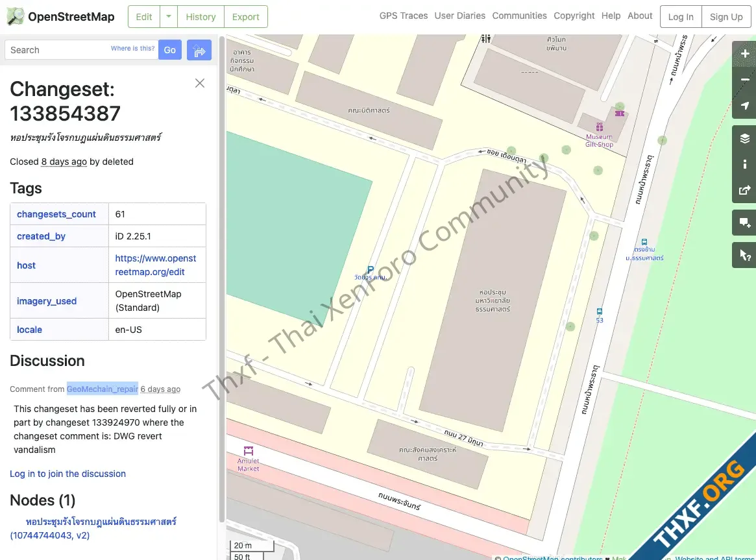Zoom in on the map
This screenshot has width=756, height=560.
coord(745,53)
